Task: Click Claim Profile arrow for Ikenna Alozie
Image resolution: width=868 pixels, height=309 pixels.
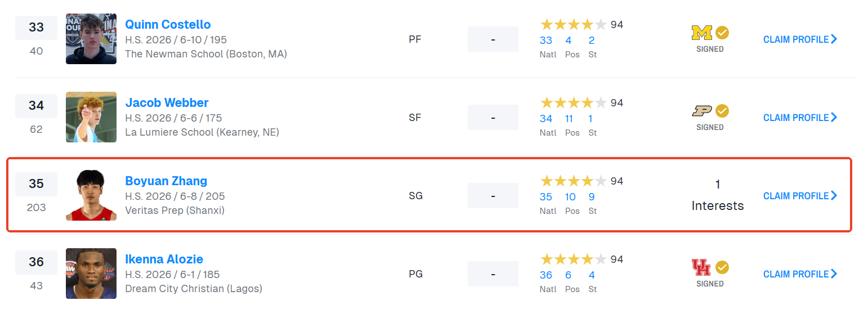Action: pyautogui.click(x=834, y=274)
